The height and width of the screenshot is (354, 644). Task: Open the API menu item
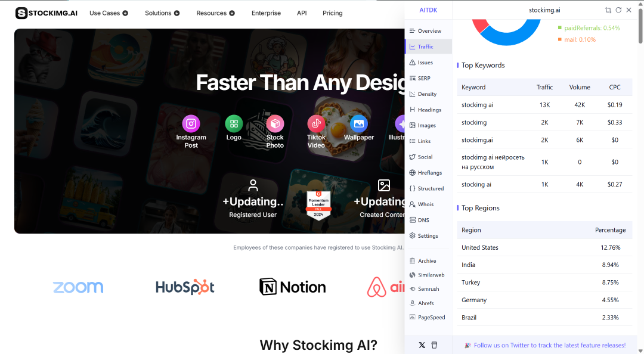click(302, 13)
